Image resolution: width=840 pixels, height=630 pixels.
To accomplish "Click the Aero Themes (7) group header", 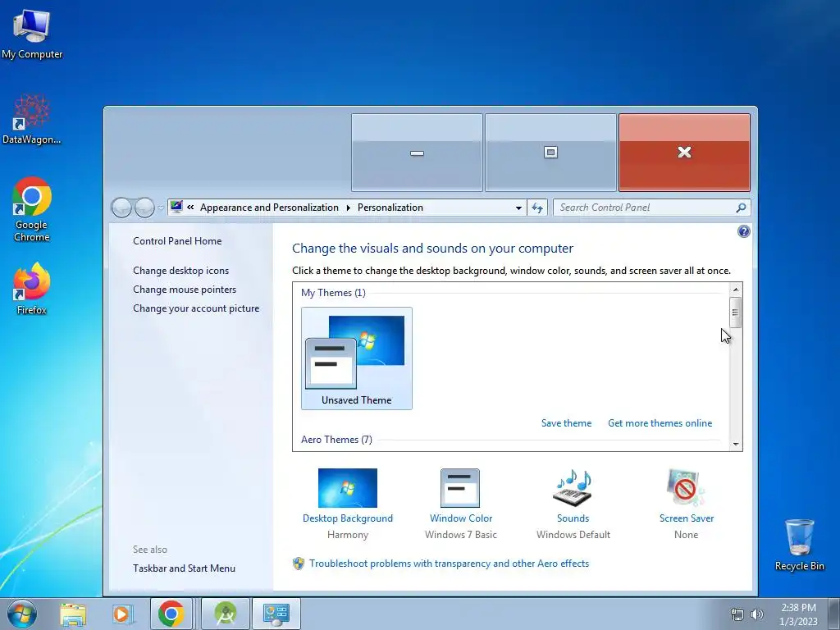I will pos(336,440).
